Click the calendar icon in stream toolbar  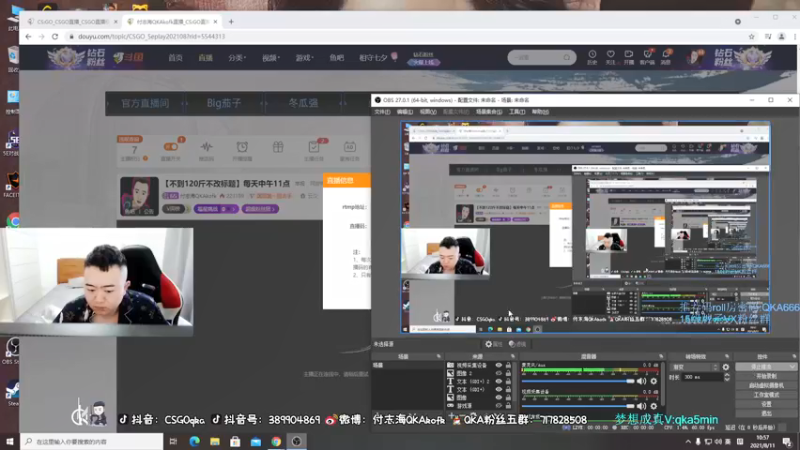click(349, 147)
